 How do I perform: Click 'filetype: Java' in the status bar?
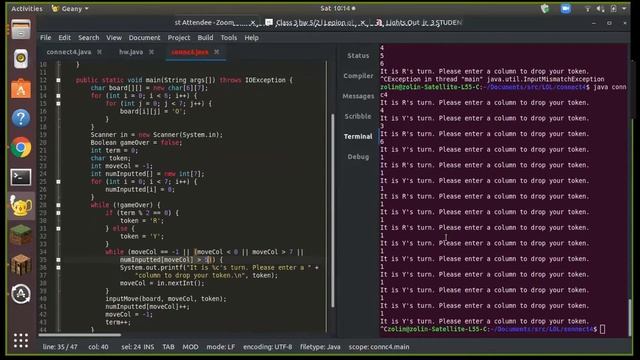(x=320, y=347)
